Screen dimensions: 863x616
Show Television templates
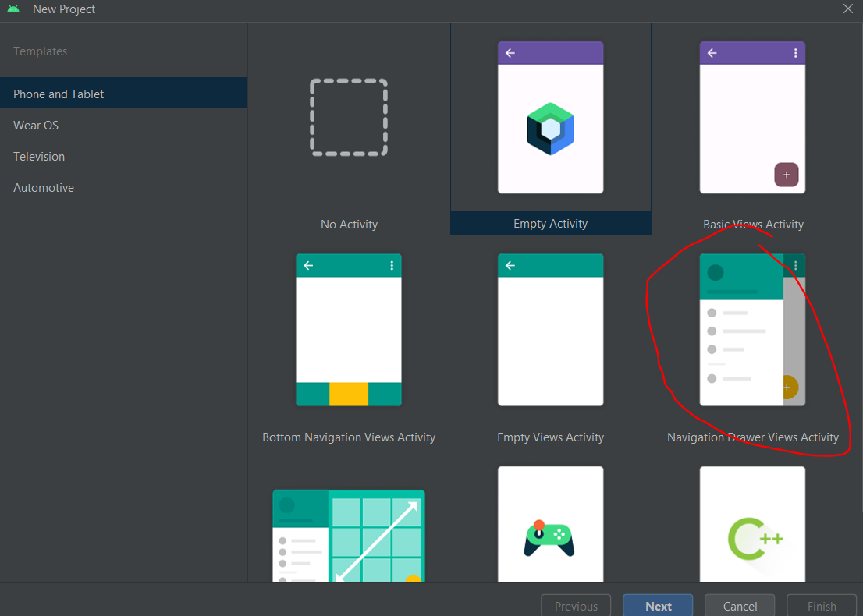click(x=124, y=157)
